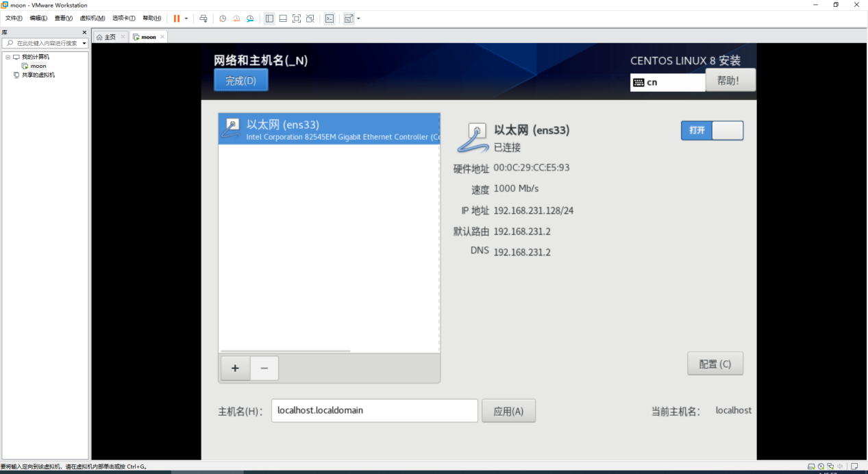Take a snapshot of this virtual machine

click(223, 18)
